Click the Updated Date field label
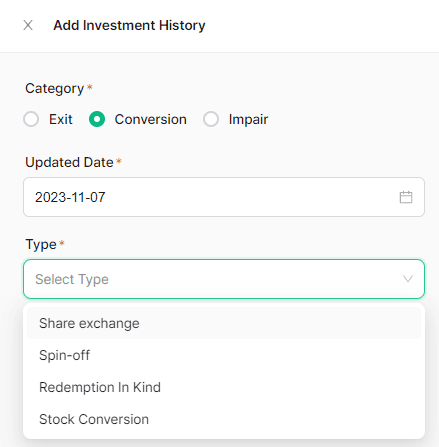The height and width of the screenshot is (447, 439). point(69,162)
